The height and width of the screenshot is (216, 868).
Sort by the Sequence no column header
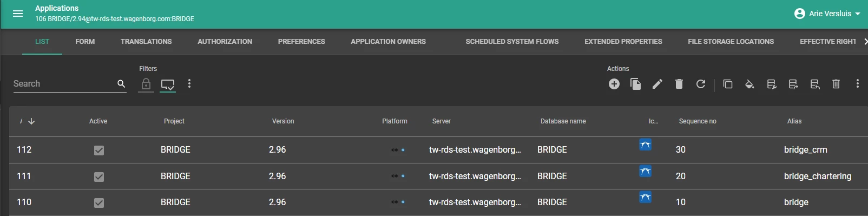(x=698, y=121)
